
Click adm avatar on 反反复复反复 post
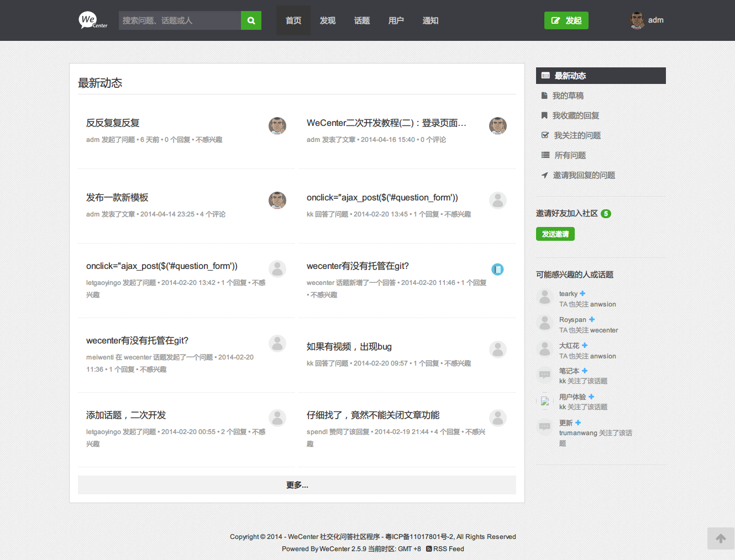point(277,125)
